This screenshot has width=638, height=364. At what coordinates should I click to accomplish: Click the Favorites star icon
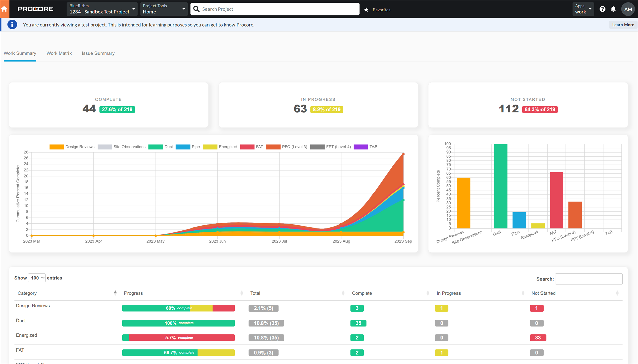[x=366, y=10]
